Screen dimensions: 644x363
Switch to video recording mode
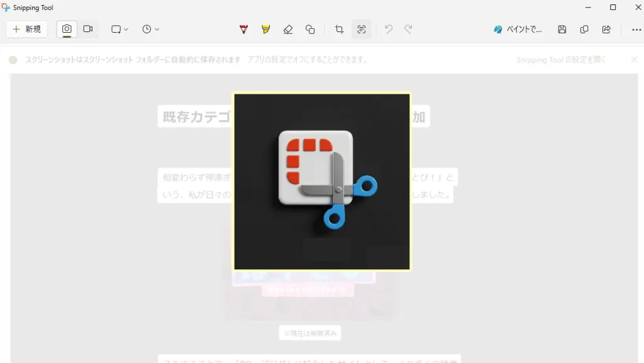88,30
